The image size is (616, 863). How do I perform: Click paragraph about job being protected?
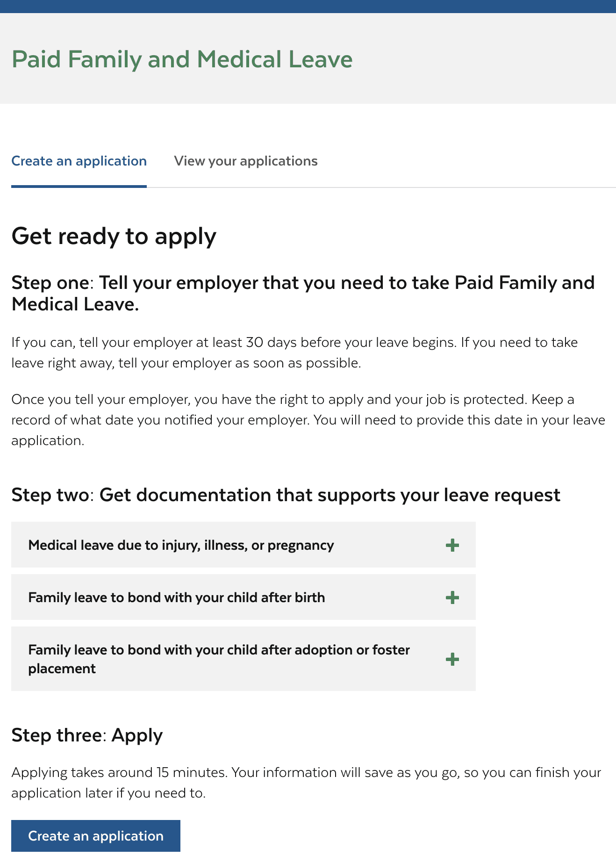pos(308,420)
